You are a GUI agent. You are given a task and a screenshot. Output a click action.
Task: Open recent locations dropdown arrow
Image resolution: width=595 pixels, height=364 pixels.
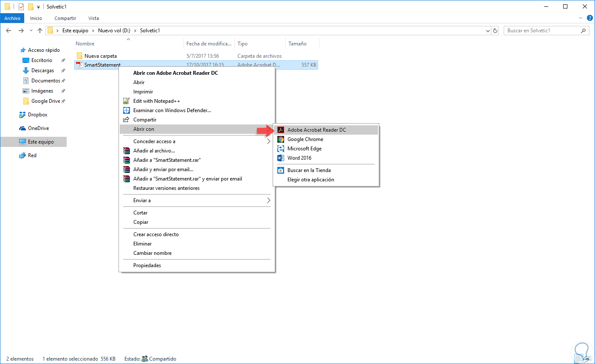31,31
